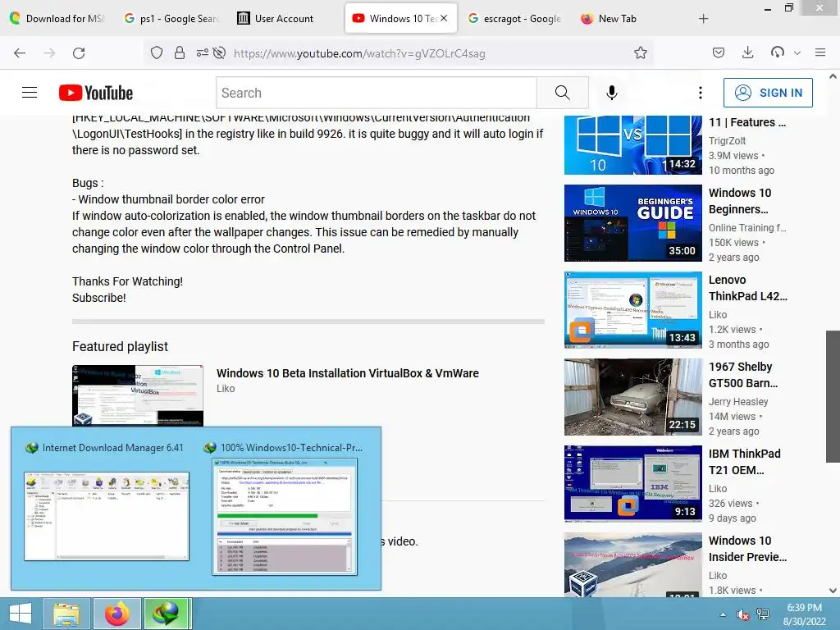Expand the extension dropdown chevron in toolbar
Screen dimensions: 840x630
pos(797,53)
